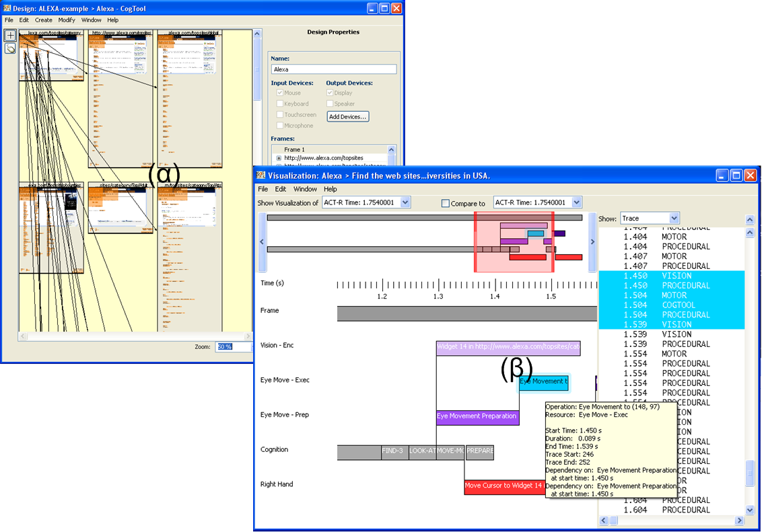Click the Visualization window title bar icon
The width and height of the screenshot is (762, 532).
(x=261, y=176)
